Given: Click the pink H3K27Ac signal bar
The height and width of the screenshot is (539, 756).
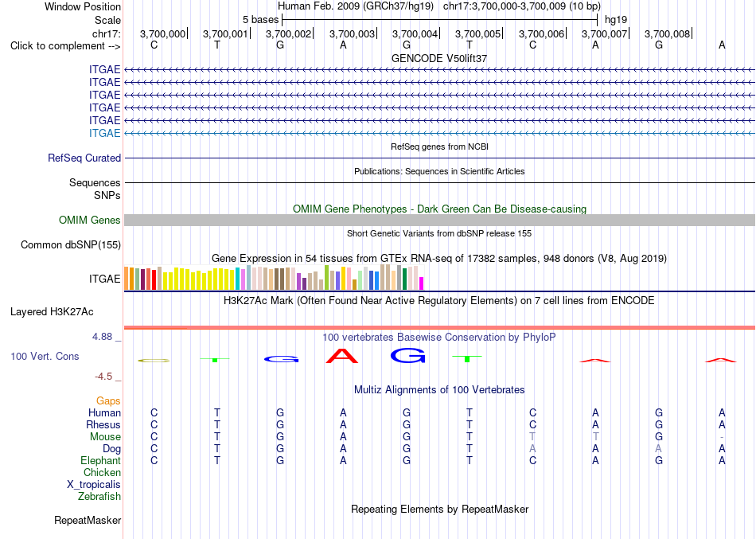Looking at the screenshot, I should pos(439,328).
